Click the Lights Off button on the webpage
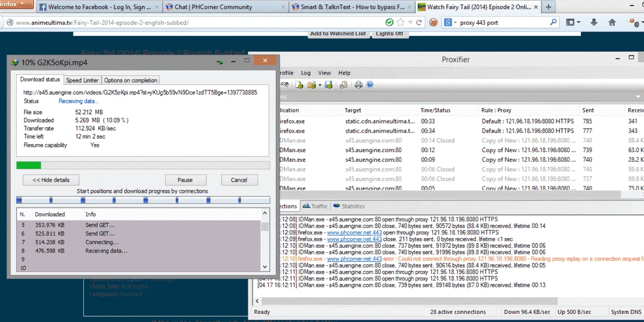 pos(389,34)
